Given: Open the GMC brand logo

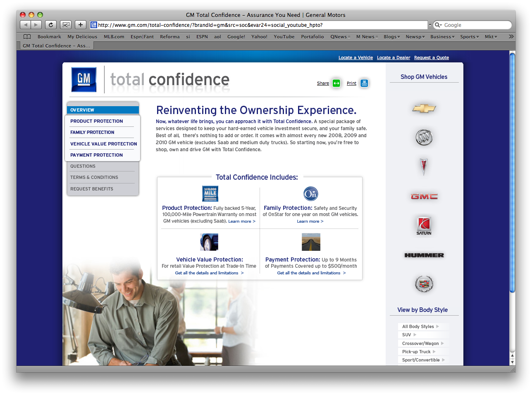Looking at the screenshot, I should pyautogui.click(x=424, y=196).
